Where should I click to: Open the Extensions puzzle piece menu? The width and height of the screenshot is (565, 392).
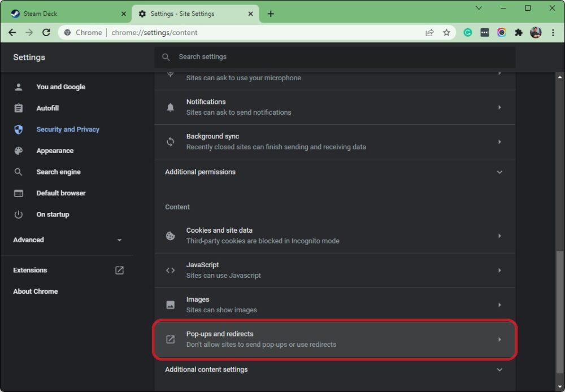click(x=518, y=33)
